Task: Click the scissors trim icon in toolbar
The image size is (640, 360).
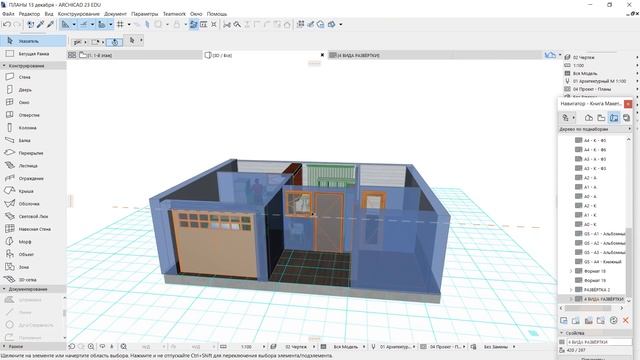Action: 227,24
